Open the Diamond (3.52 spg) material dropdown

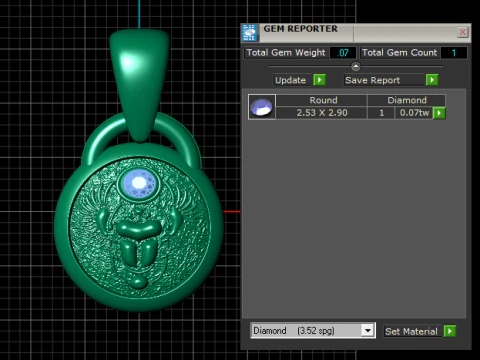tap(368, 331)
